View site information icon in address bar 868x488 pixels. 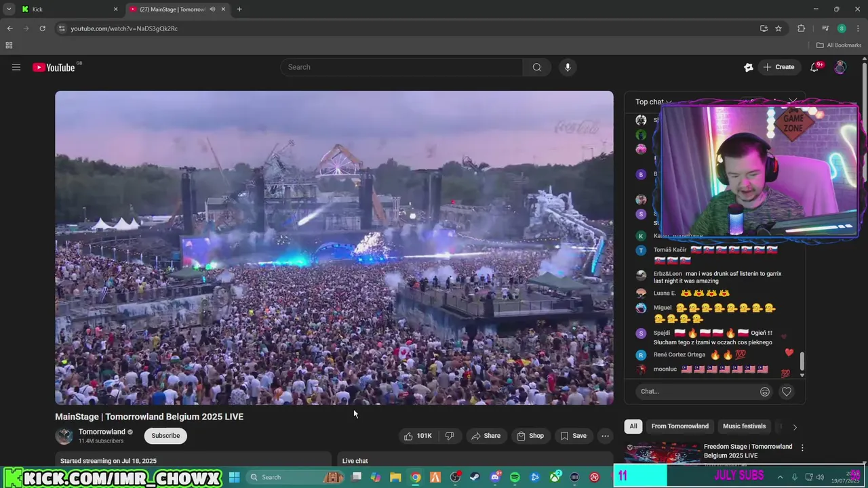tap(62, 28)
